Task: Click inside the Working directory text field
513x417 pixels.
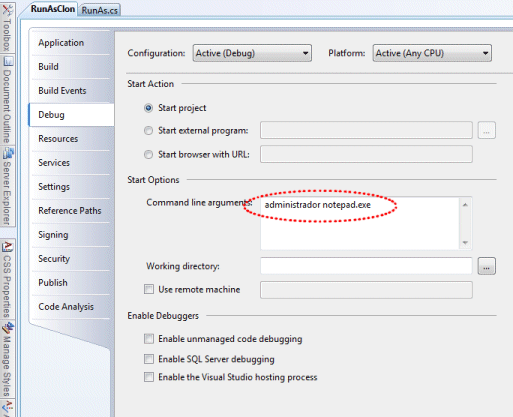Action: [366, 266]
